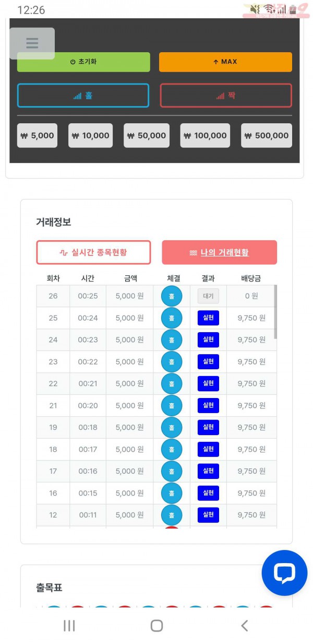Open the hamburger menu

pos(32,43)
